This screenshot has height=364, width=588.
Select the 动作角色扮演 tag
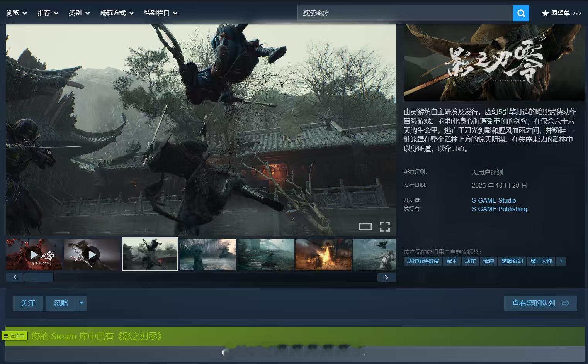point(423,261)
